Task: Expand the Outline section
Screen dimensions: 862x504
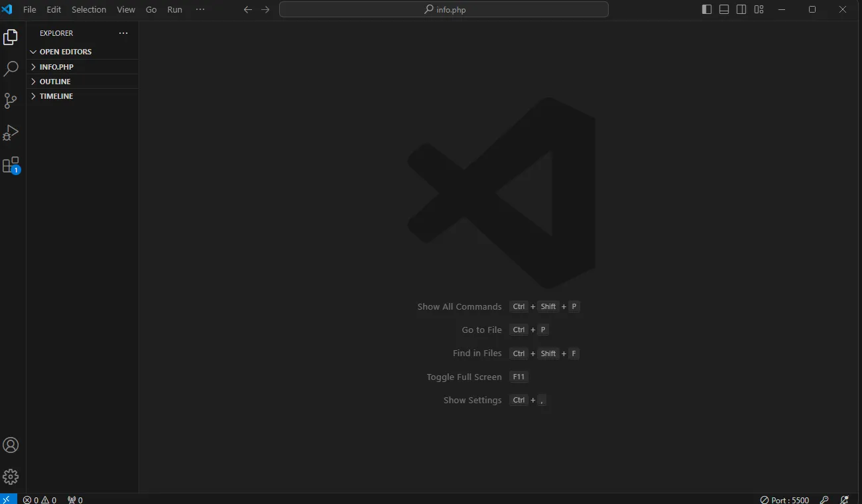Action: click(x=55, y=82)
